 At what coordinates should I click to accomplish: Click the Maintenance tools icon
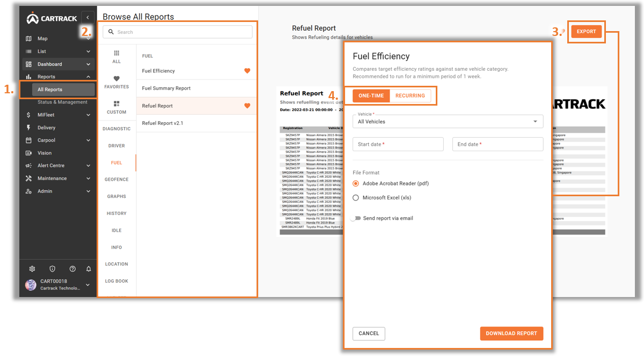pyautogui.click(x=28, y=179)
